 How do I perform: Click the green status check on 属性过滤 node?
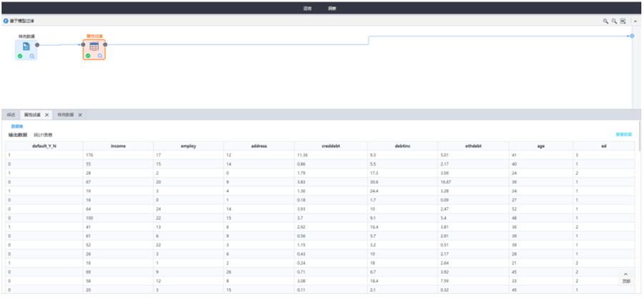pyautogui.click(x=88, y=56)
